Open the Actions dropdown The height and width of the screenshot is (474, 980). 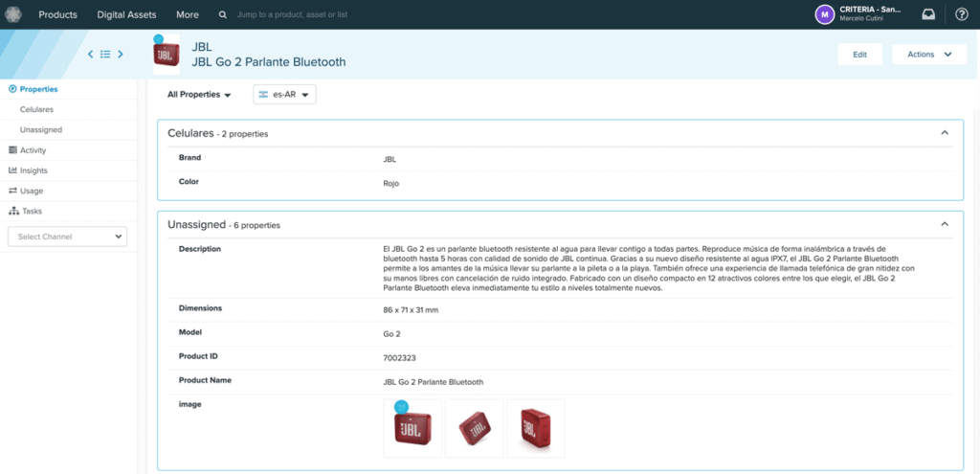pyautogui.click(x=929, y=55)
